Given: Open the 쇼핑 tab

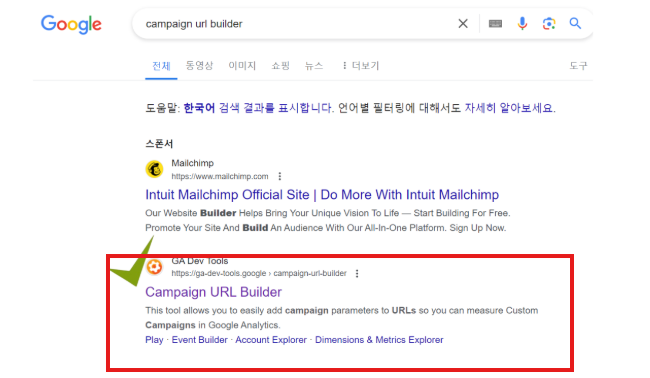Looking at the screenshot, I should point(280,65).
